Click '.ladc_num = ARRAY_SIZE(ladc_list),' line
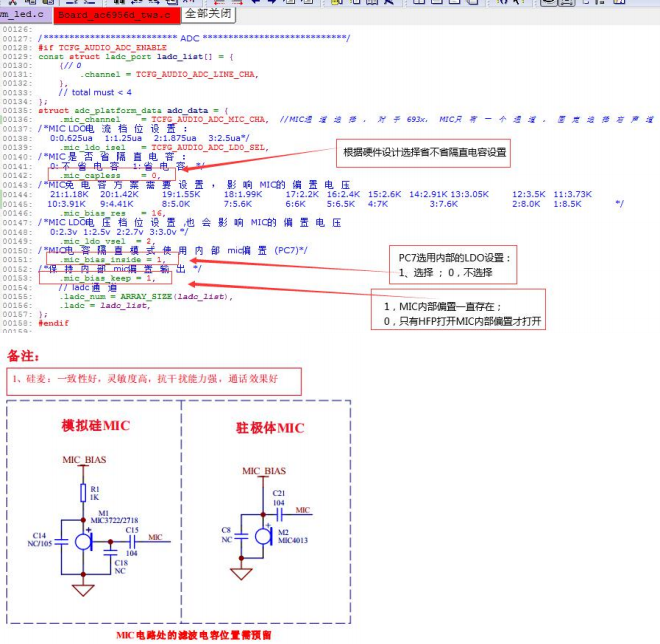Viewport: 660px width, 644px height. click(146, 296)
